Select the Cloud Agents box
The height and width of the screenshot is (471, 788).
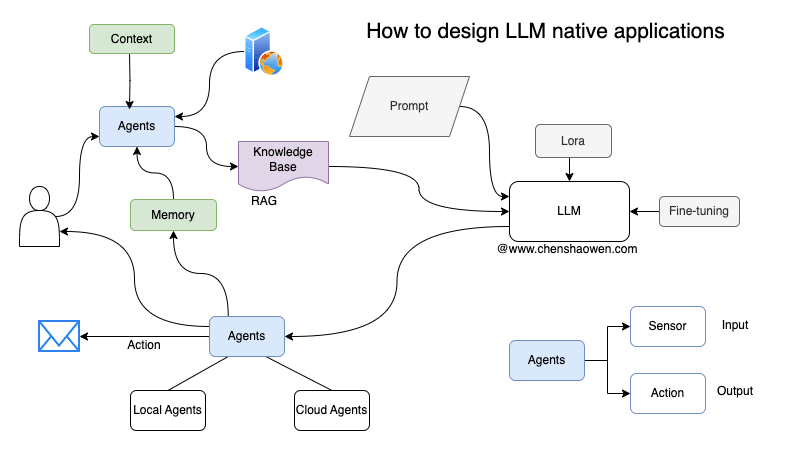(x=332, y=410)
